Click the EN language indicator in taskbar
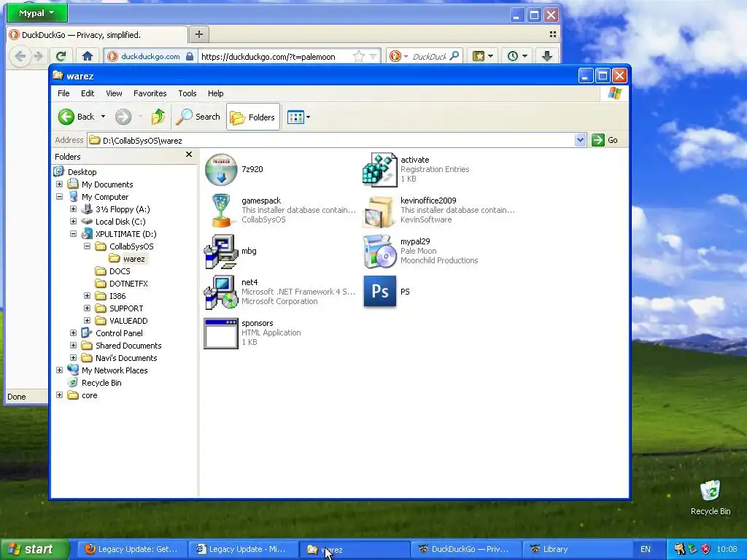The width and height of the screenshot is (747, 560). [645, 549]
